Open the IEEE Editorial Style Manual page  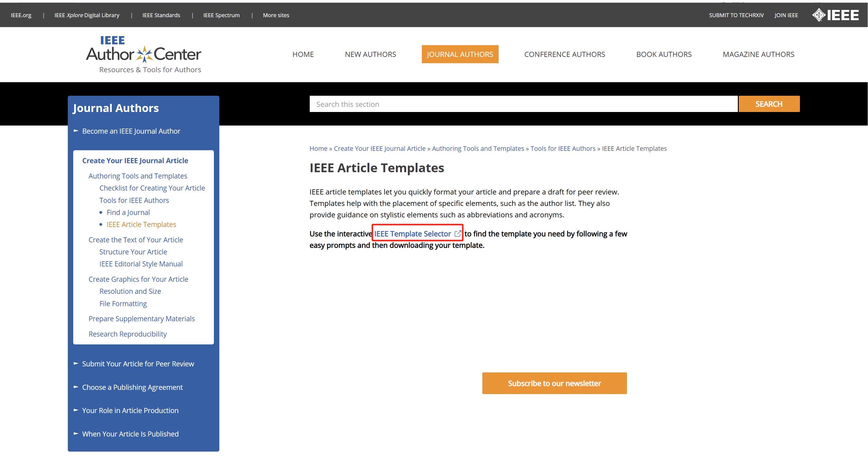[141, 264]
